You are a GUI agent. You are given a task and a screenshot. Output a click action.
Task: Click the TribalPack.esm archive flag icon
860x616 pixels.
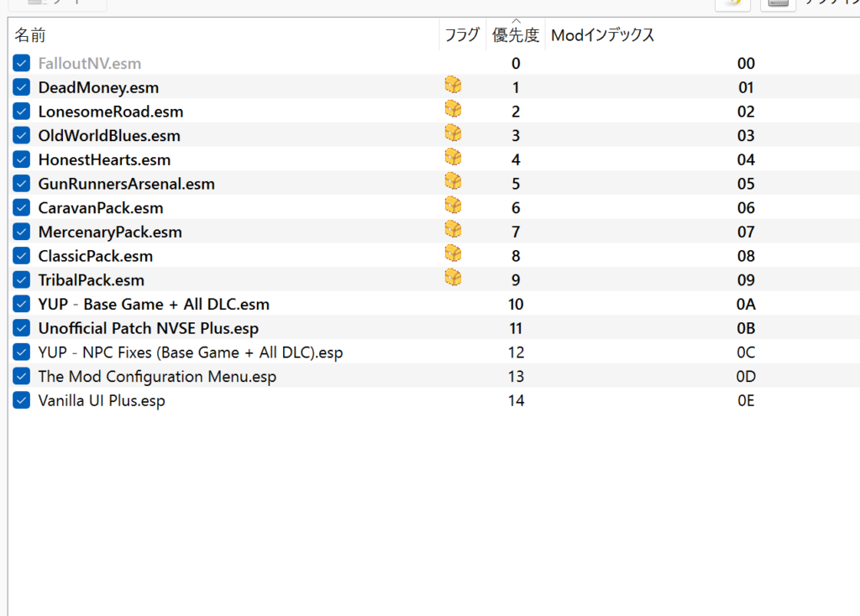pyautogui.click(x=454, y=278)
